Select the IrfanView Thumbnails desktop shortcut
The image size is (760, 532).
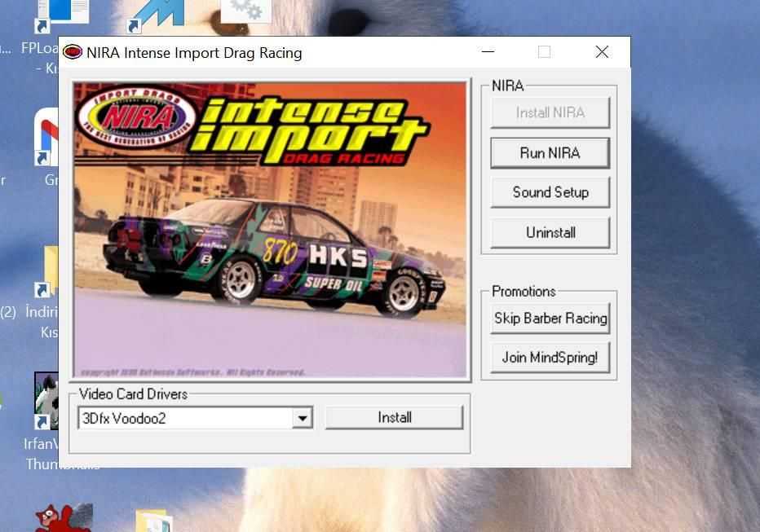click(x=46, y=401)
